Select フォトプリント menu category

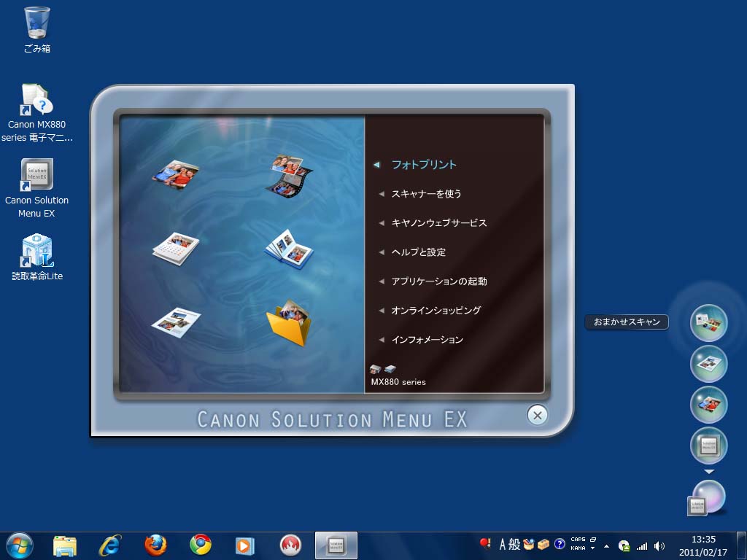pyautogui.click(x=424, y=165)
